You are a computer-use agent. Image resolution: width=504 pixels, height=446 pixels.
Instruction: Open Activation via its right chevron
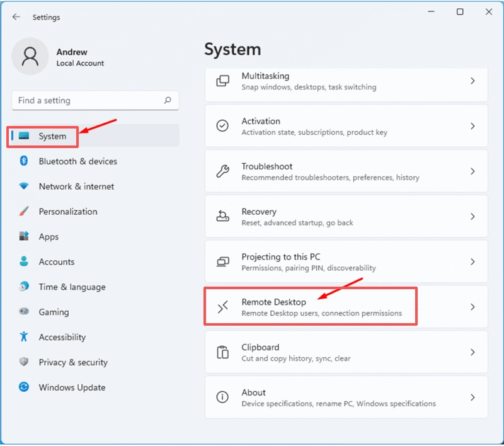(472, 126)
